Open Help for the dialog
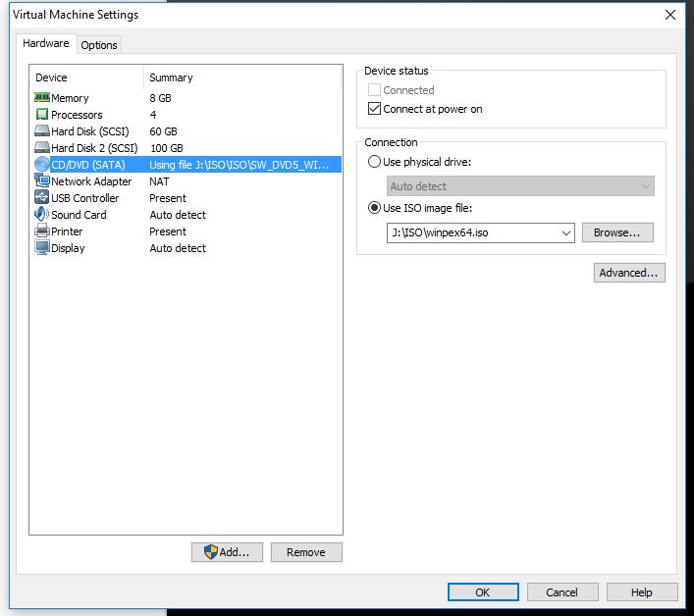The height and width of the screenshot is (616, 694). 642,592
